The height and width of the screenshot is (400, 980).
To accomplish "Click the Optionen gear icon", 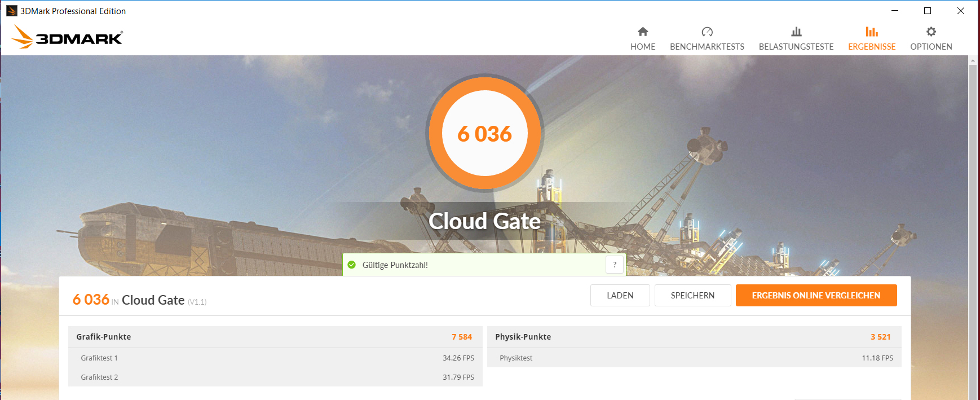I will click(x=931, y=32).
